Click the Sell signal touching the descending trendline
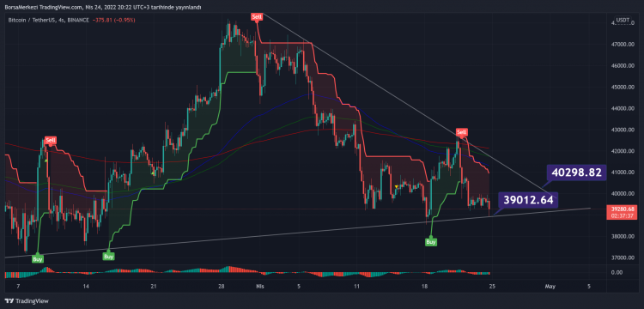 pyautogui.click(x=462, y=132)
